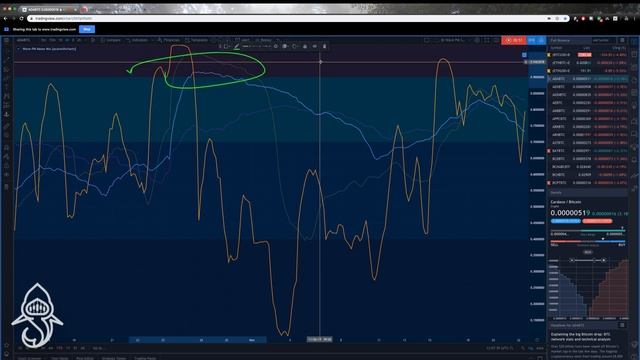Toggle log scale at chart bottom right

[531, 348]
